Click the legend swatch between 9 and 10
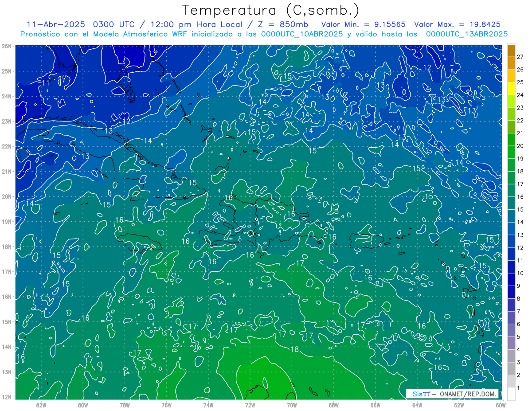This screenshot has width=532, height=411. (511, 280)
